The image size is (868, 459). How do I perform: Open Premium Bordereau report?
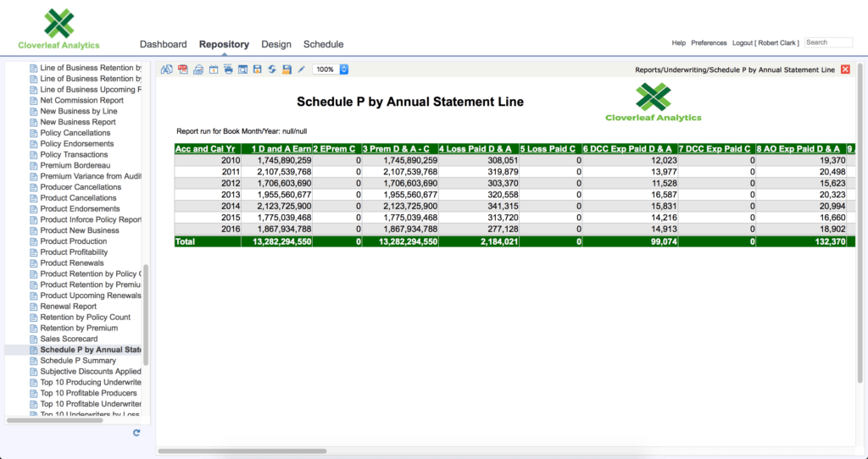click(75, 165)
